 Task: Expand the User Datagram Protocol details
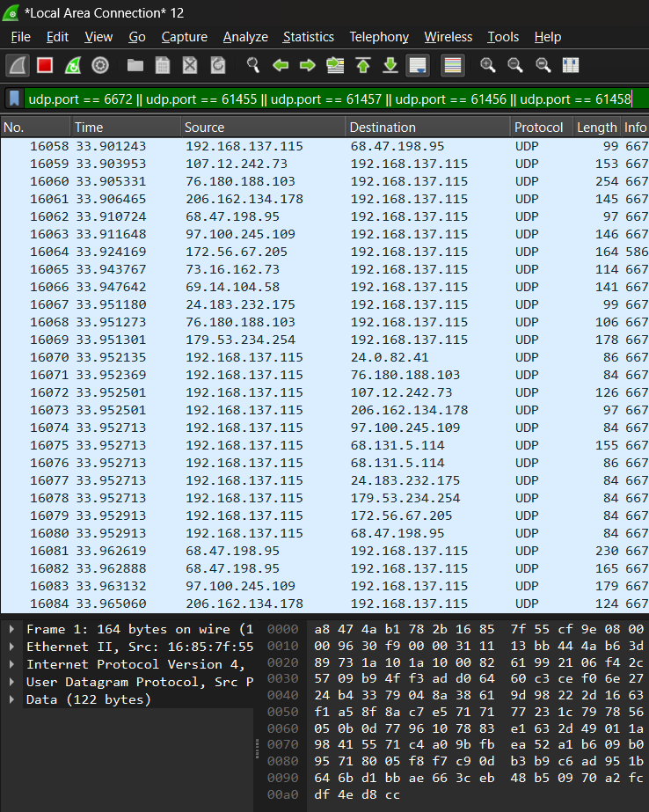point(11,682)
